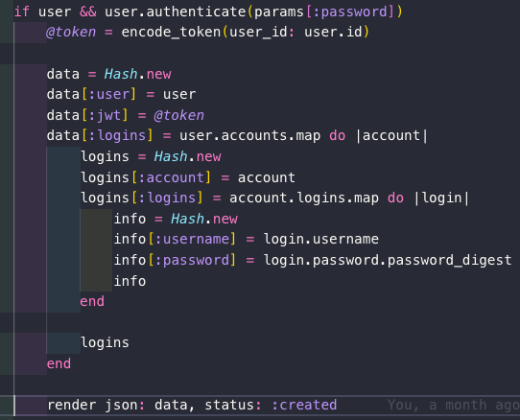This screenshot has width=520, height=420.
Task: Click 'login.password.password_digest' expression
Action: pyautogui.click(x=388, y=260)
